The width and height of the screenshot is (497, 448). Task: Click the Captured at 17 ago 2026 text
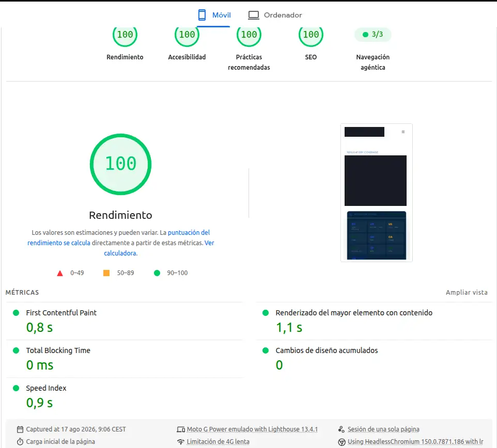coord(76,429)
